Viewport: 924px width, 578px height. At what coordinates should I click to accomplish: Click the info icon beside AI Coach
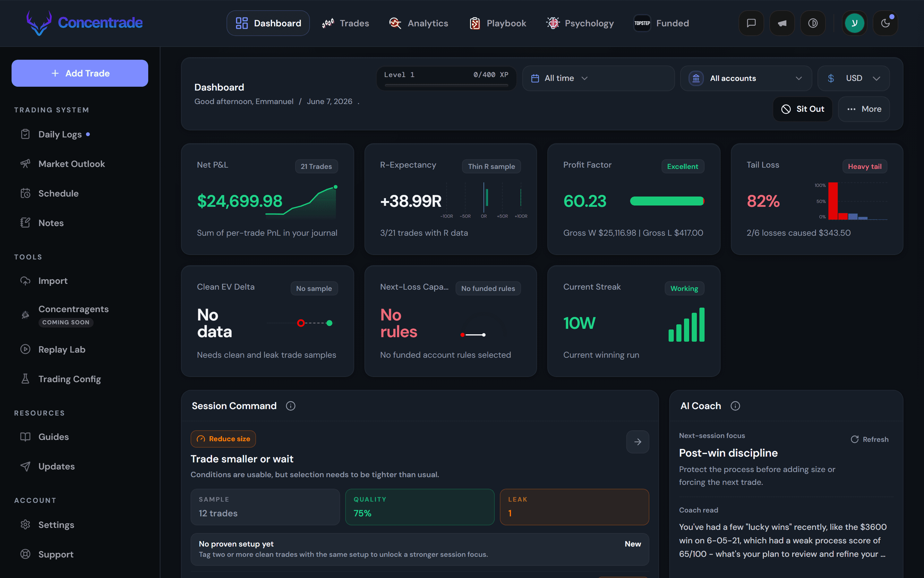pos(735,406)
